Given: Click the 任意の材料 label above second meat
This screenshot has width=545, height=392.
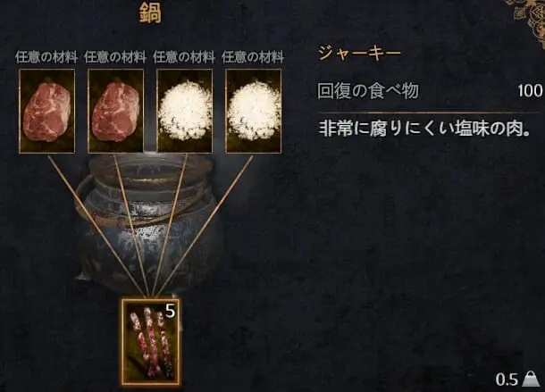Looking at the screenshot, I should (x=115, y=57).
